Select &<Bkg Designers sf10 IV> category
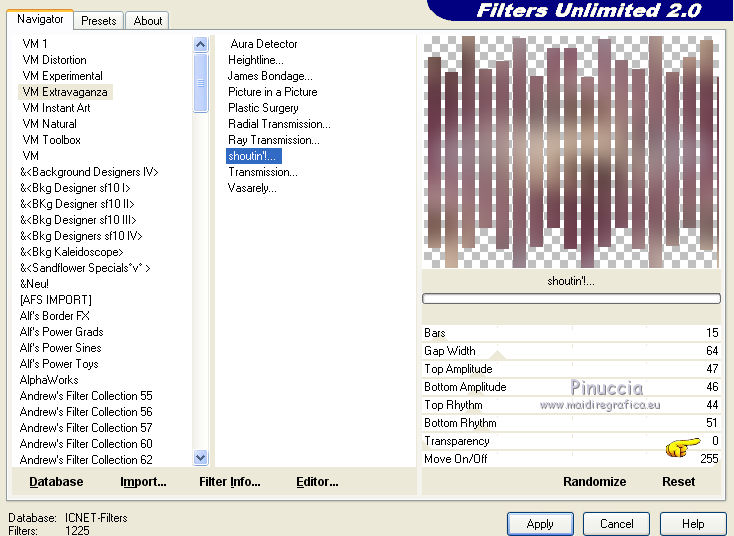 pos(81,236)
